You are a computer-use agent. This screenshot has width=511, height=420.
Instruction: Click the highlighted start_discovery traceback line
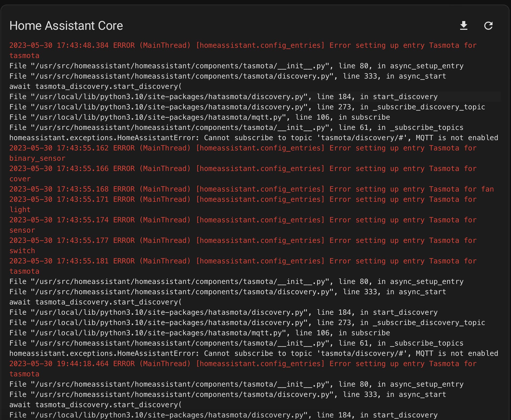coord(223,97)
